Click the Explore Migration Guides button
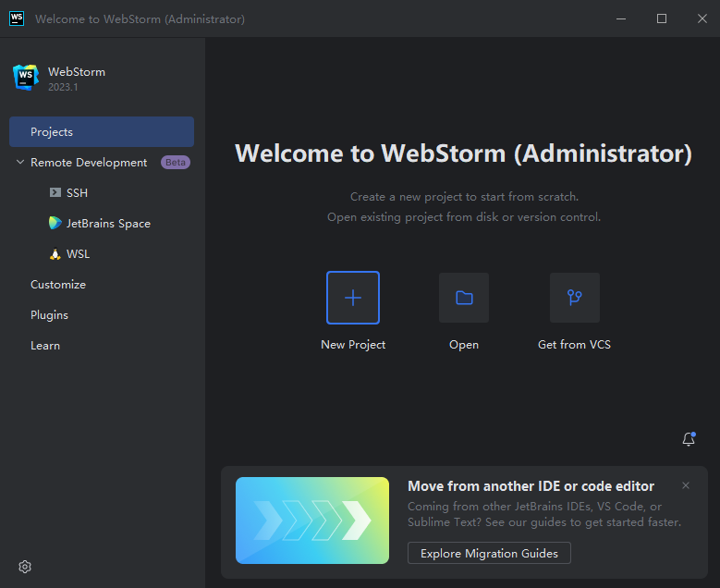The image size is (720, 588). [x=489, y=553]
